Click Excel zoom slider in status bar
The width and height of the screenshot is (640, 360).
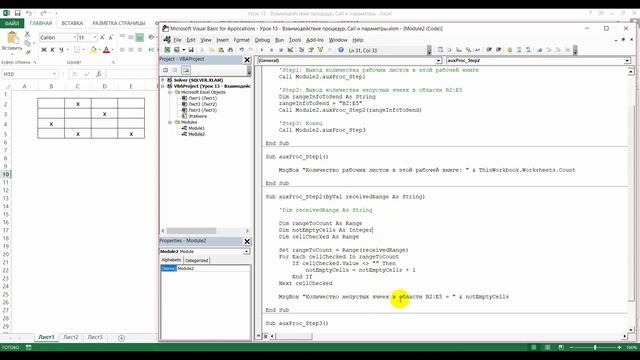click(x=595, y=347)
